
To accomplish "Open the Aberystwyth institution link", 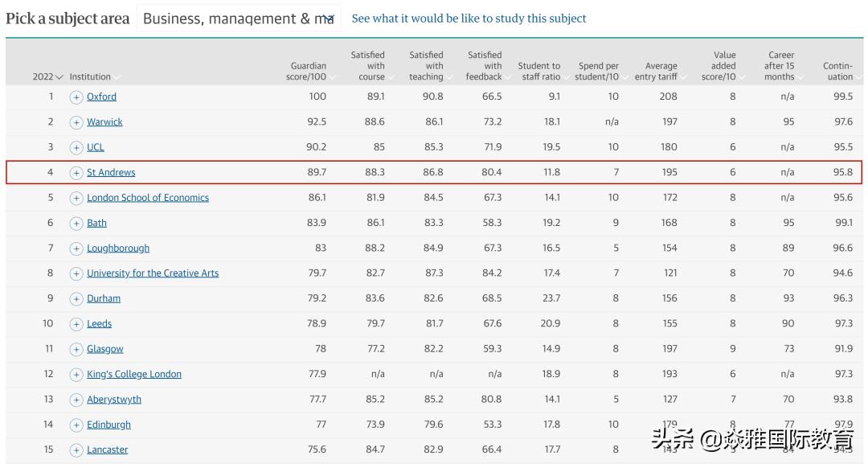I will tap(114, 399).
